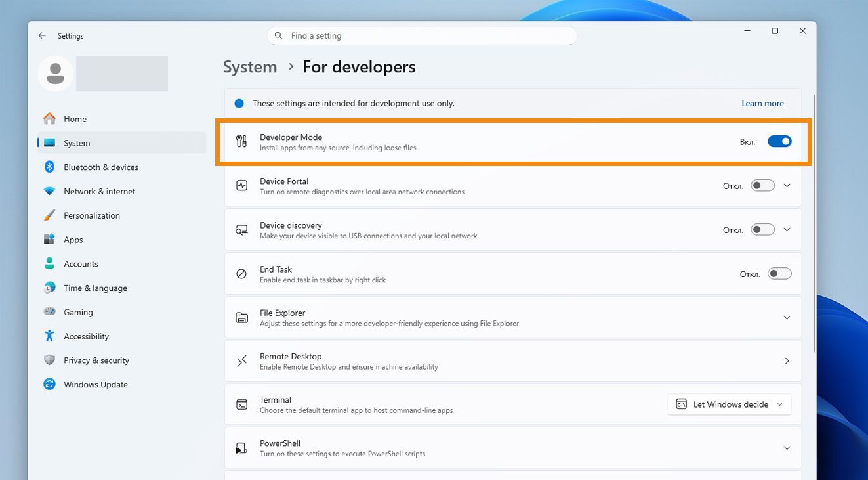The width and height of the screenshot is (868, 480).
Task: Go to the Personalization section
Action: [91, 215]
